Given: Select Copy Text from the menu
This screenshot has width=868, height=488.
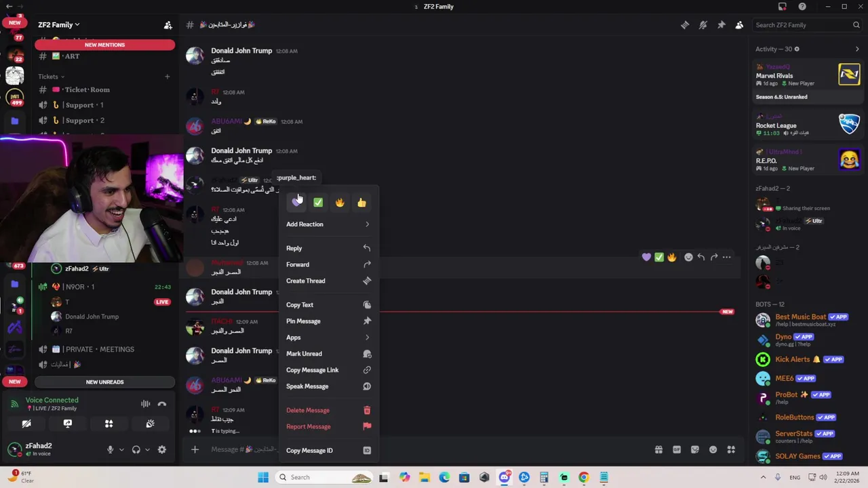Looking at the screenshot, I should (328, 305).
